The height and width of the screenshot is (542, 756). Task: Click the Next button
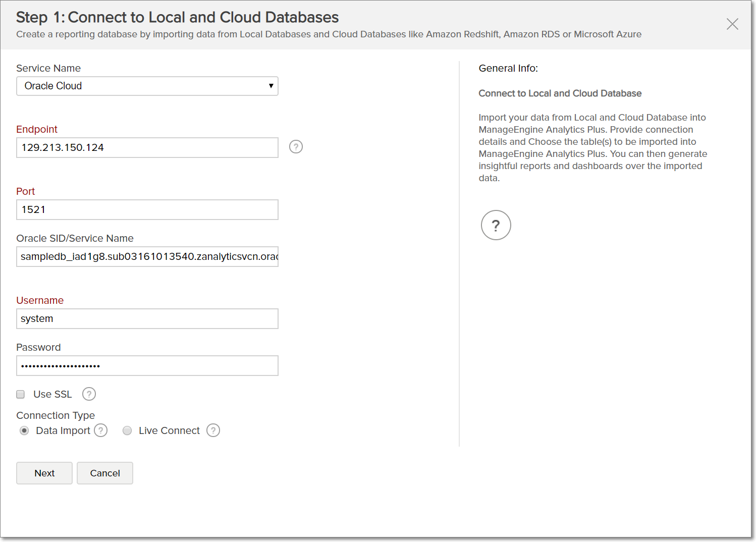(x=44, y=473)
